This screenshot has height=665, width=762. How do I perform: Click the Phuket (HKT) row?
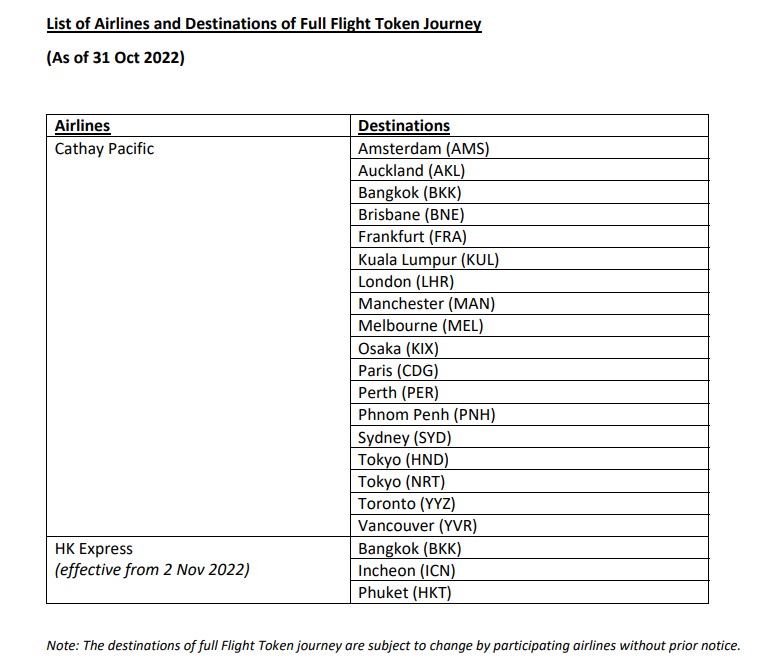(x=529, y=592)
